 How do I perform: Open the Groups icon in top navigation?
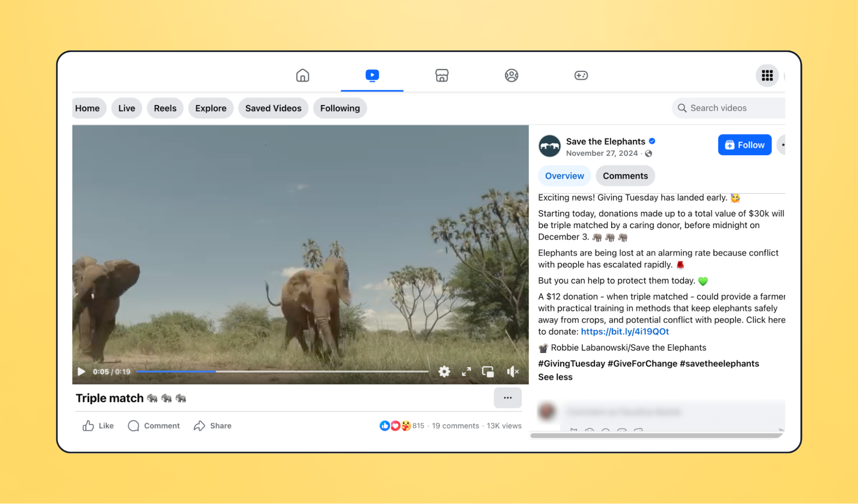[511, 75]
